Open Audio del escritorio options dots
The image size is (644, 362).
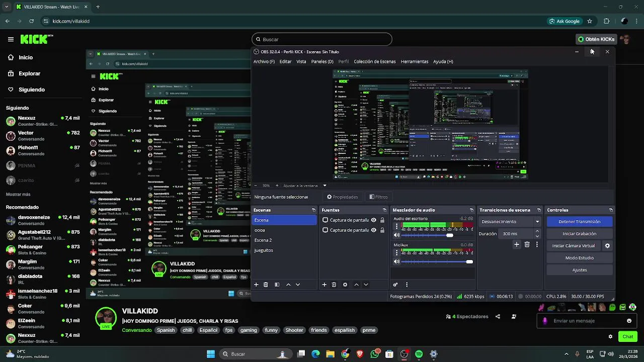tap(396, 227)
